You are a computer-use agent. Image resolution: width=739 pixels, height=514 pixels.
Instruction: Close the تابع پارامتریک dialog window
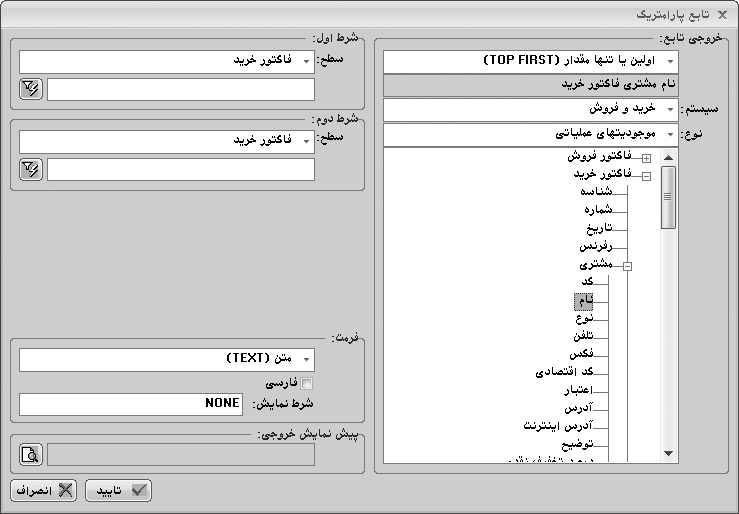pyautogui.click(x=723, y=14)
